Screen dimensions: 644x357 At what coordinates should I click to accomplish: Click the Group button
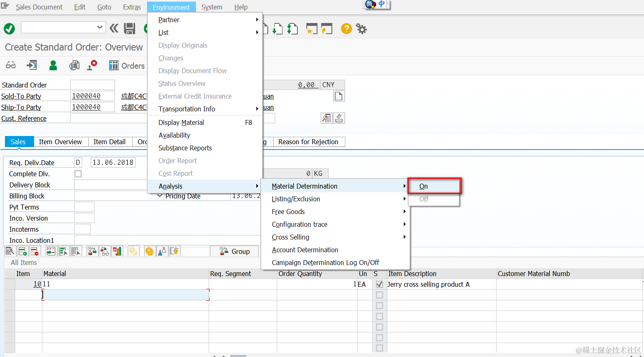[235, 251]
